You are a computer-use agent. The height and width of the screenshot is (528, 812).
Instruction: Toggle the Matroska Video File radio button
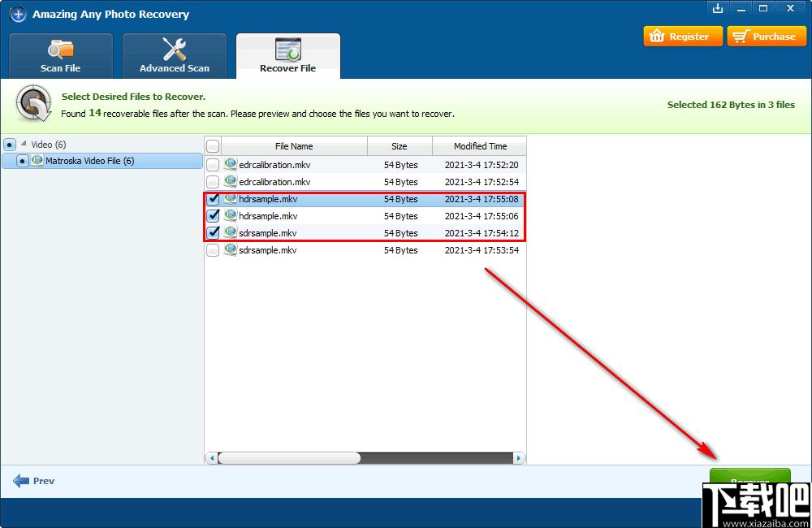pyautogui.click(x=22, y=161)
